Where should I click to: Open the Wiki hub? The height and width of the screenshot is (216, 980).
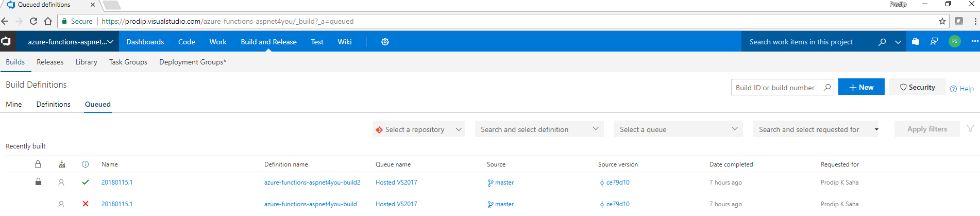(x=345, y=42)
